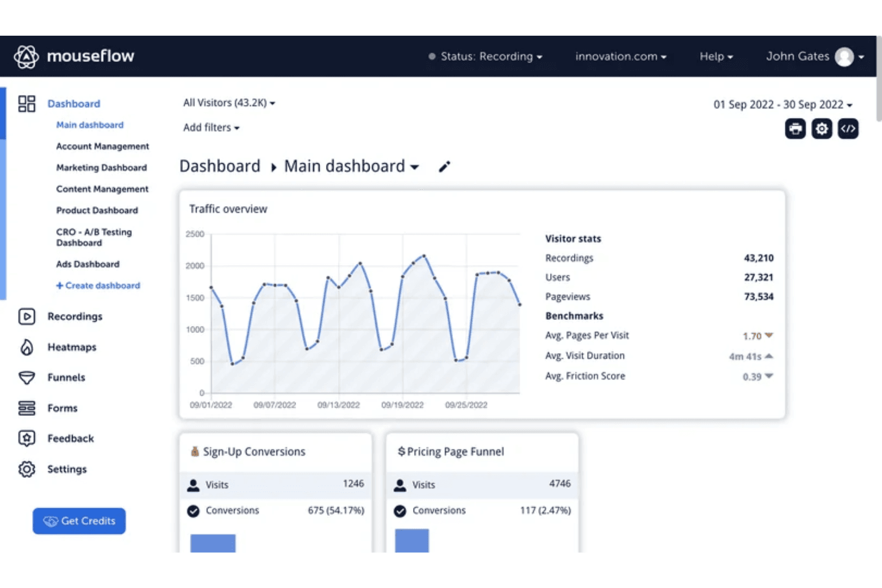Viewport: 882px width, 588px height.
Task: Edit dashboard name with pencil icon
Action: click(x=445, y=167)
